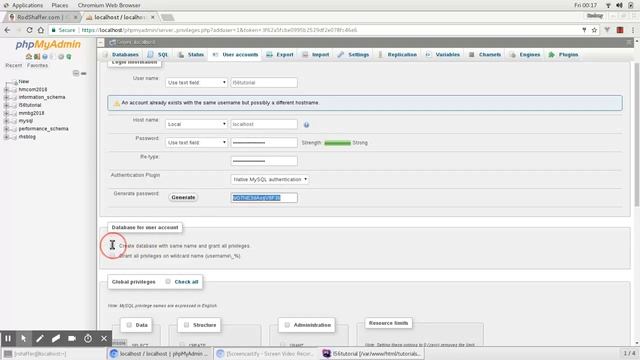Open the Authentication Plugin dropdown

tap(269, 179)
